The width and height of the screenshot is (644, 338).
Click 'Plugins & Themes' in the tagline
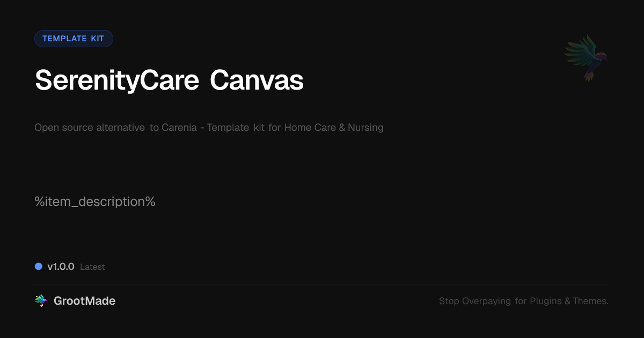pos(569,302)
